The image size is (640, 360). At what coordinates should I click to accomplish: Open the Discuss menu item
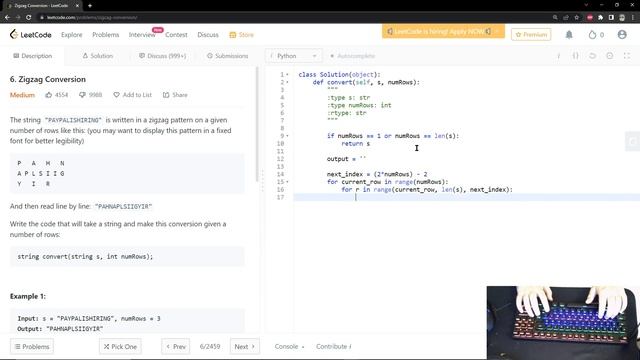208,35
